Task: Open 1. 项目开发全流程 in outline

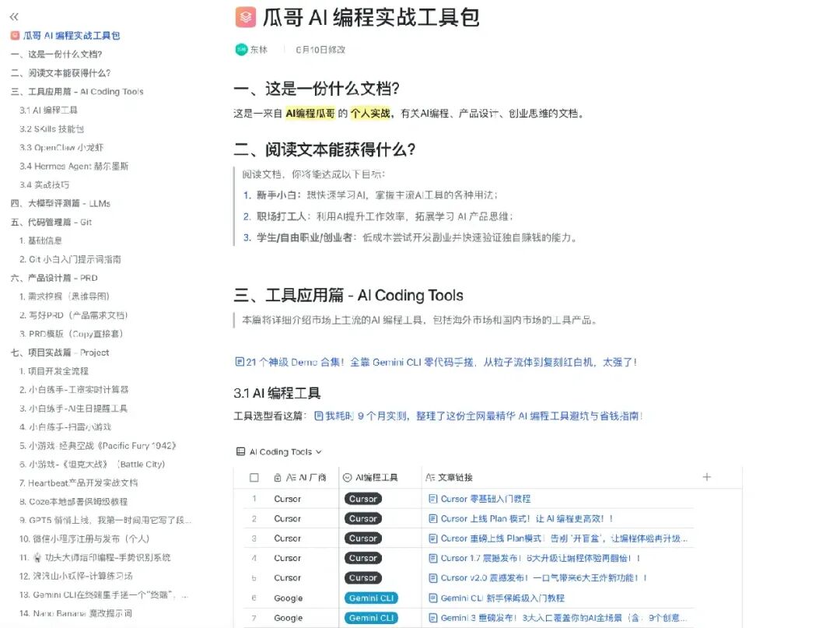Action: [x=54, y=370]
